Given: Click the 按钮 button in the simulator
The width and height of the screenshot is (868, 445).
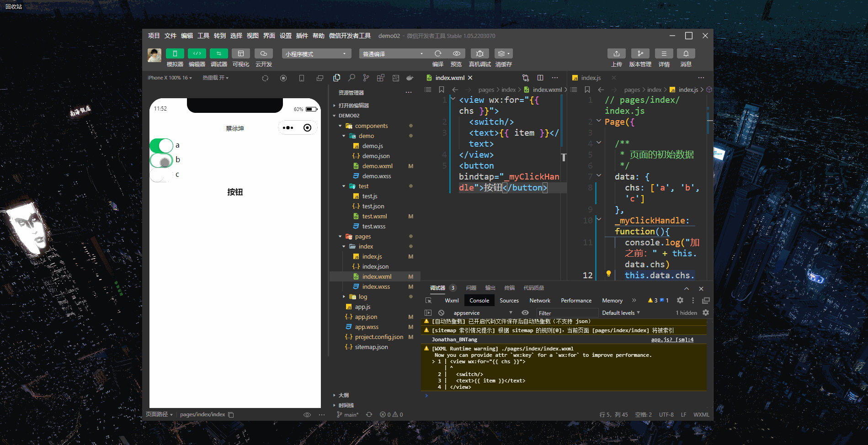Looking at the screenshot, I should tap(235, 192).
